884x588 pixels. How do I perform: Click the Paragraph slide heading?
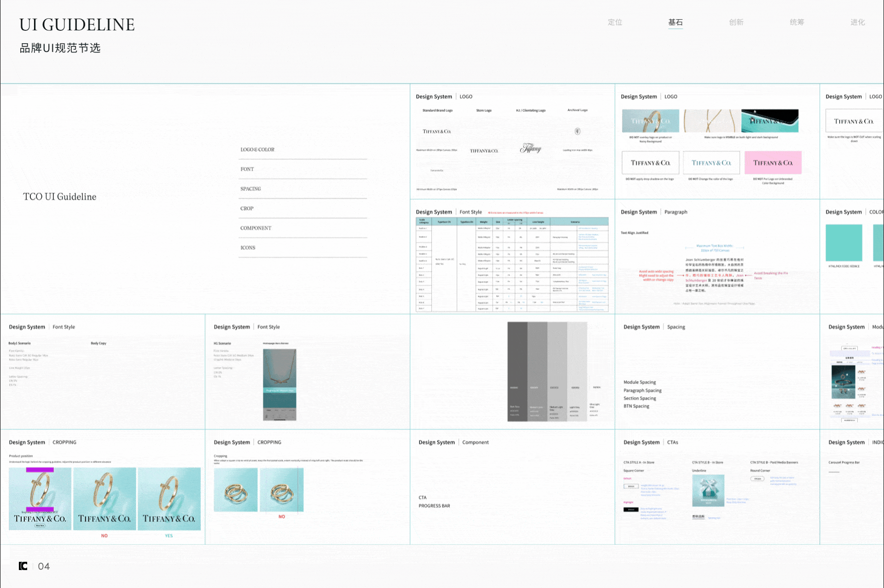tap(675, 212)
